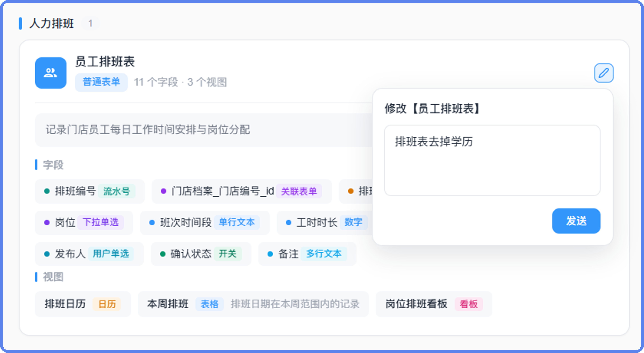The image size is (644, 353).
Task: Click the blue employee form icon
Action: click(x=51, y=73)
